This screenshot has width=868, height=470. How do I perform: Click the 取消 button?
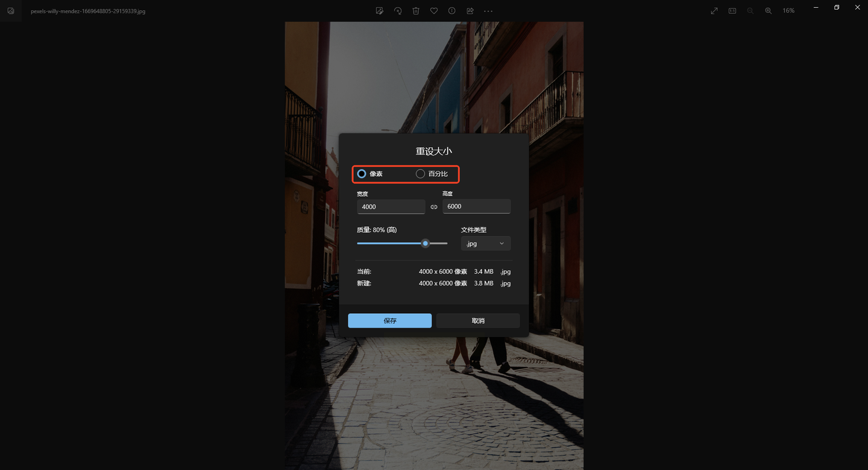(x=478, y=320)
